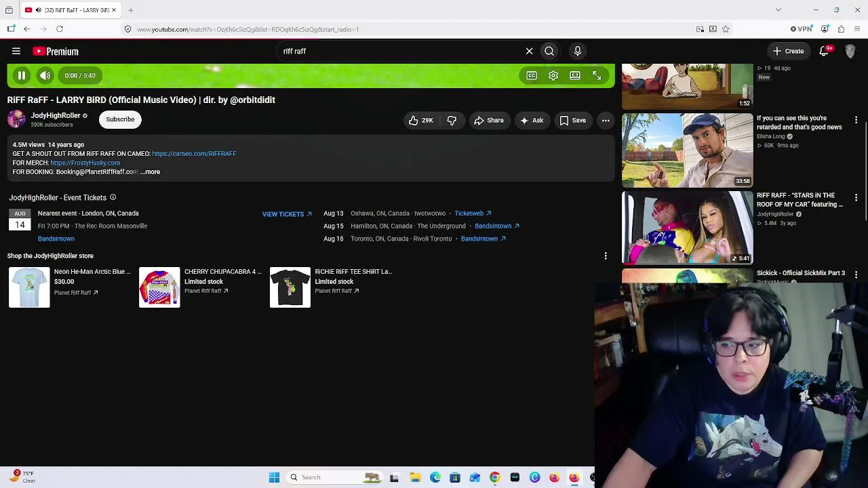Viewport: 868px width, 488px height.
Task: Open the JodyHighRoller channel name link
Action: point(56,115)
